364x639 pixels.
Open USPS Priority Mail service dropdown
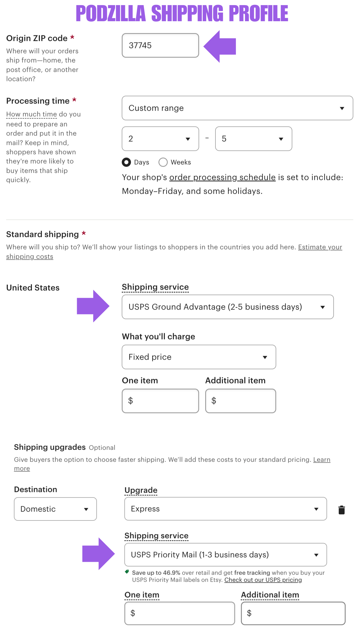(225, 555)
